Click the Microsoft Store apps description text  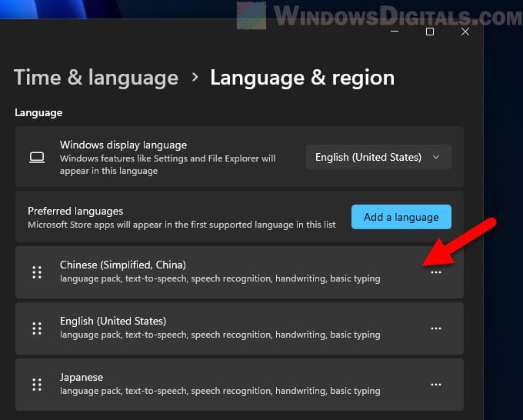pos(182,225)
